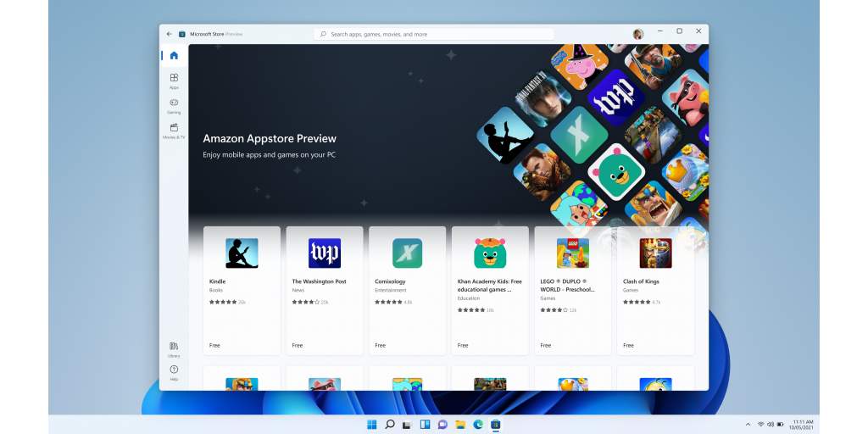Open Library from the sidebar
This screenshot has height=434, width=868.
[x=174, y=348]
